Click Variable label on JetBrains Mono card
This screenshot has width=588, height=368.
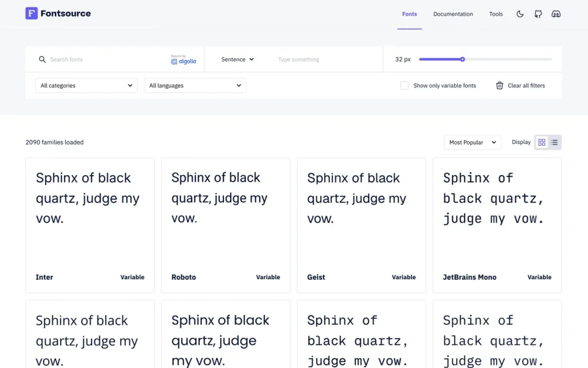click(x=540, y=277)
